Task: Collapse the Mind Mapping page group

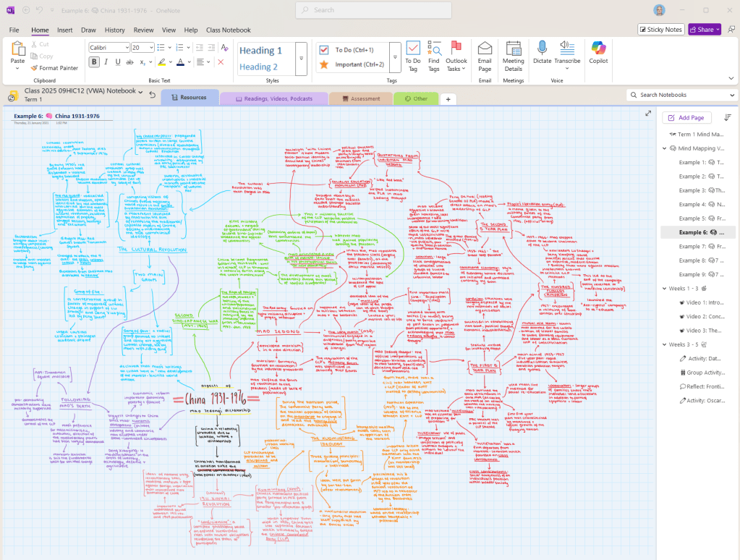Action: click(665, 148)
